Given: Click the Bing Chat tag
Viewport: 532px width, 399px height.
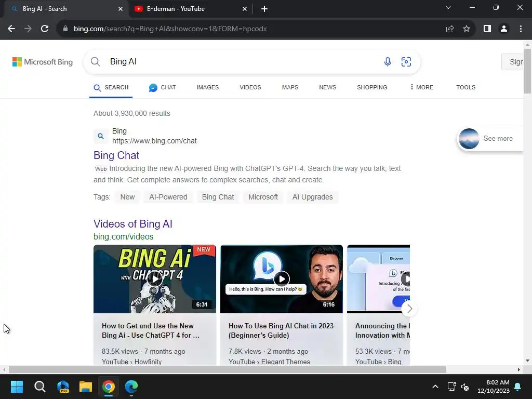Looking at the screenshot, I should coord(218,197).
